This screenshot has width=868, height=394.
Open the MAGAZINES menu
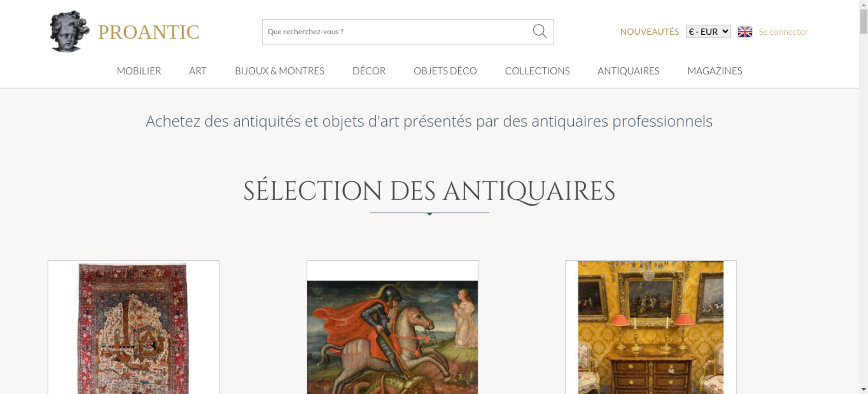click(x=715, y=71)
